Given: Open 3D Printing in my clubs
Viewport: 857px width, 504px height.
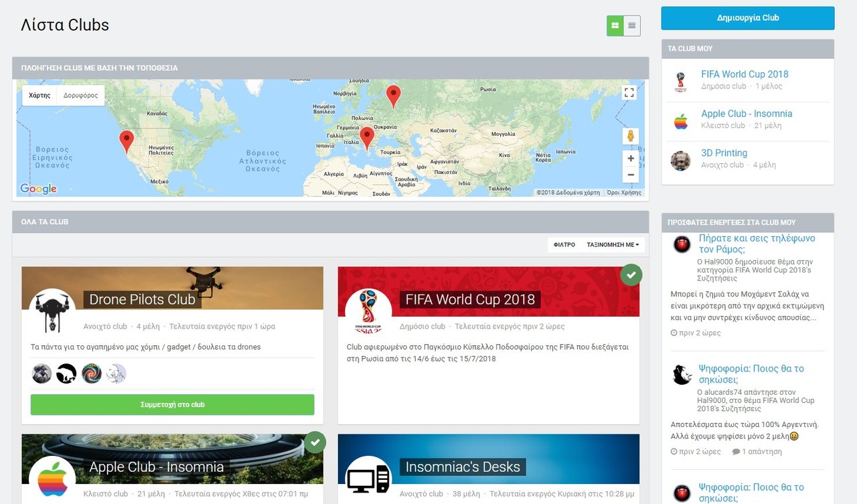Looking at the screenshot, I should (x=724, y=153).
